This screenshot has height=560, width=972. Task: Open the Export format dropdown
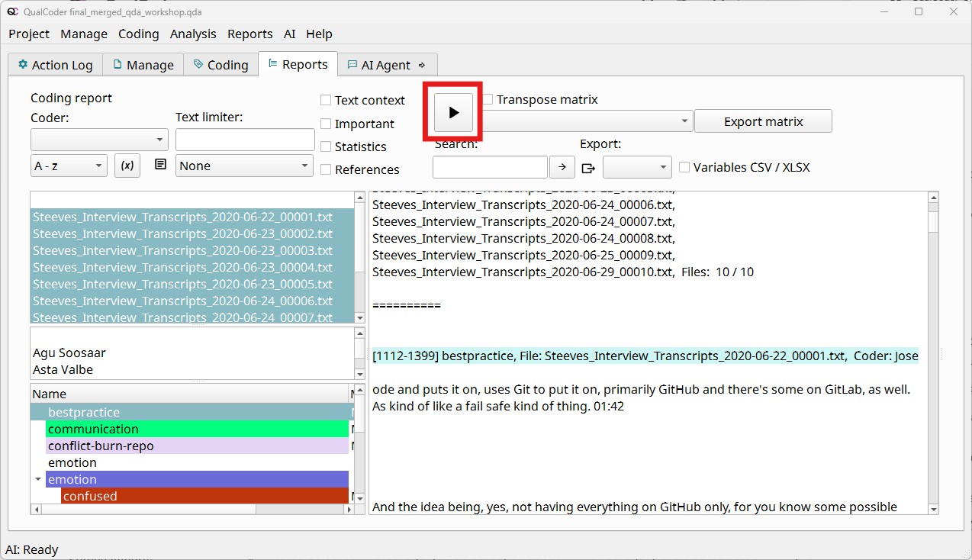coord(637,167)
